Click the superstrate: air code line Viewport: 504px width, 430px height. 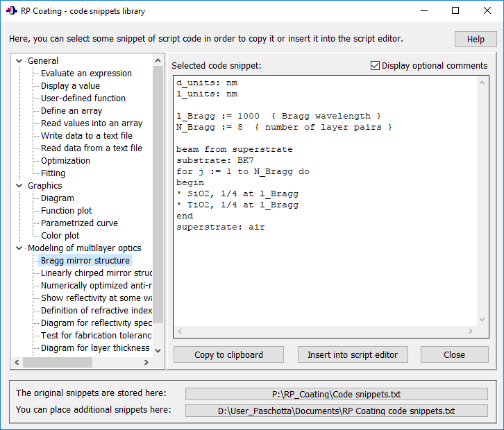pos(221,227)
